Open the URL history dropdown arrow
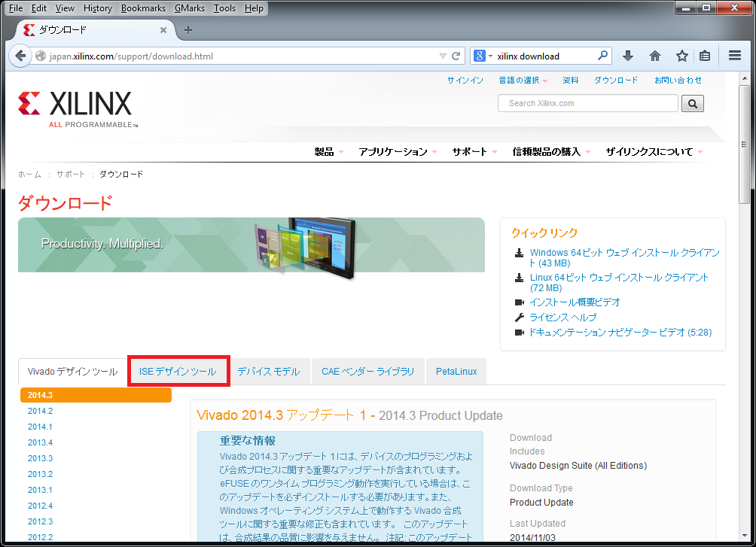This screenshot has height=547, width=756. 443,56
